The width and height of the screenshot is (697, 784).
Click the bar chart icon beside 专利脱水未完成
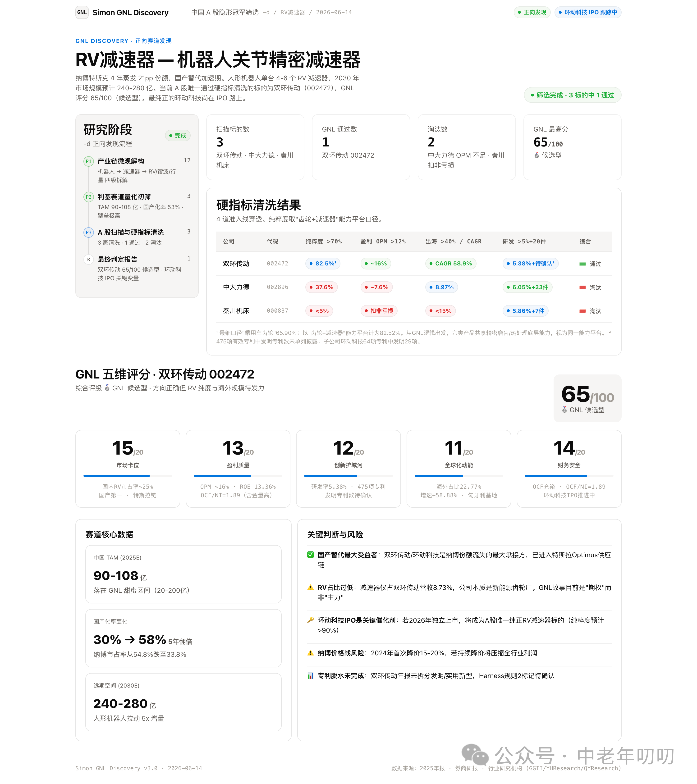click(x=311, y=676)
